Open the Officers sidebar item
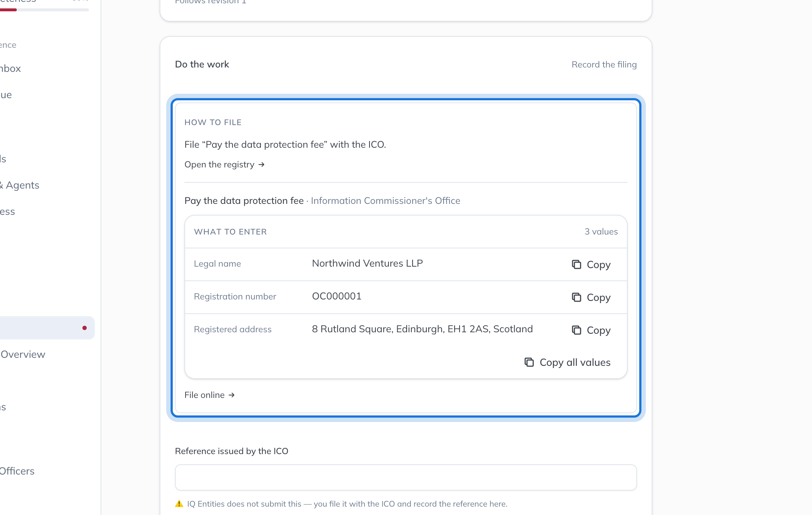This screenshot has height=515, width=812. (x=17, y=471)
